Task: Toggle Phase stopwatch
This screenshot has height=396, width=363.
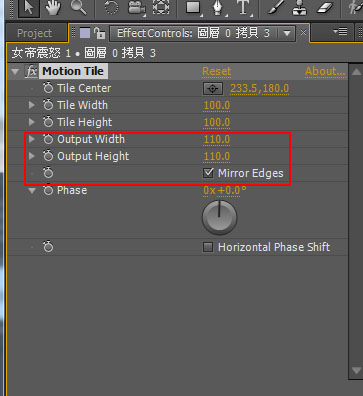Action: click(48, 190)
